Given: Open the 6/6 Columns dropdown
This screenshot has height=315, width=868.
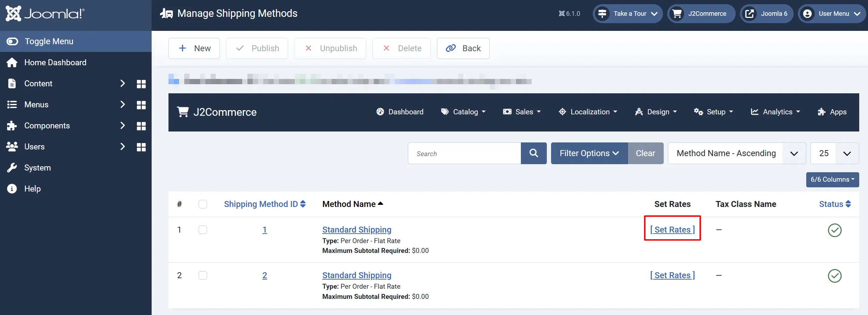Looking at the screenshot, I should pos(833,180).
